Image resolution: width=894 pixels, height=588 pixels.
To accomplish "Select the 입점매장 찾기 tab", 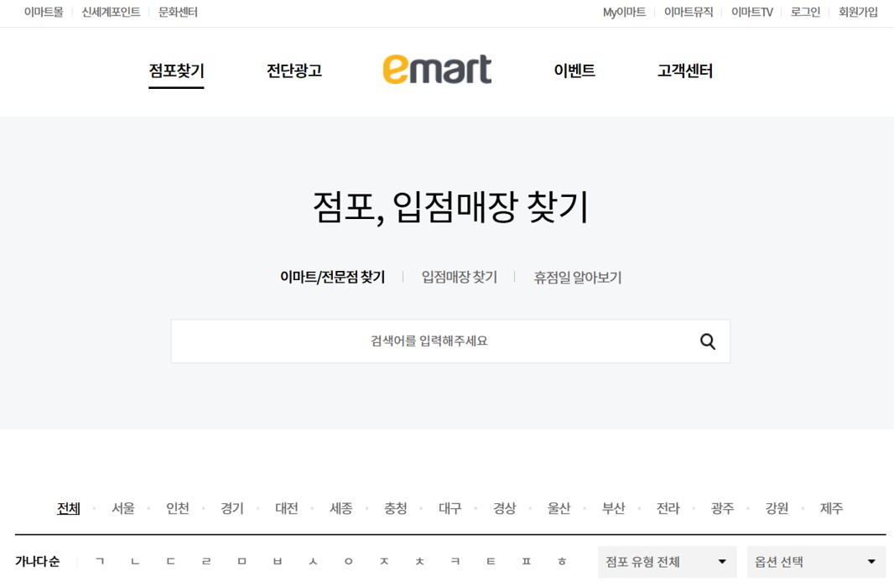I will click(459, 277).
